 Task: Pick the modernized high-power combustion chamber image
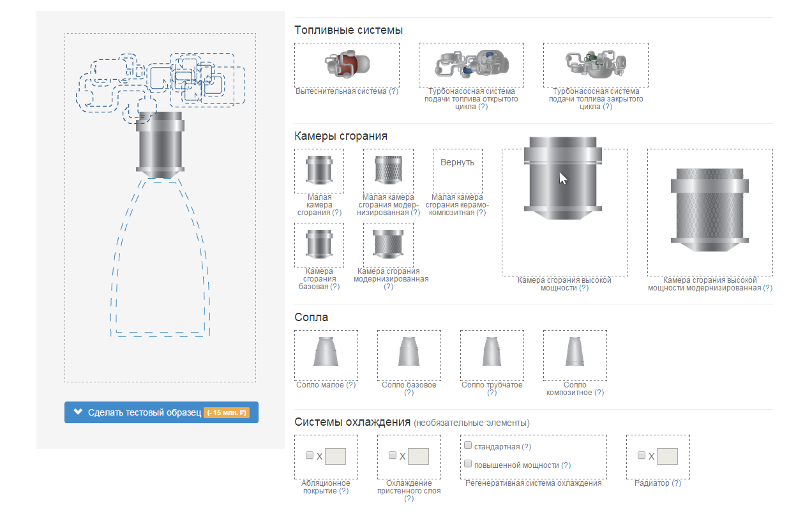710,210
